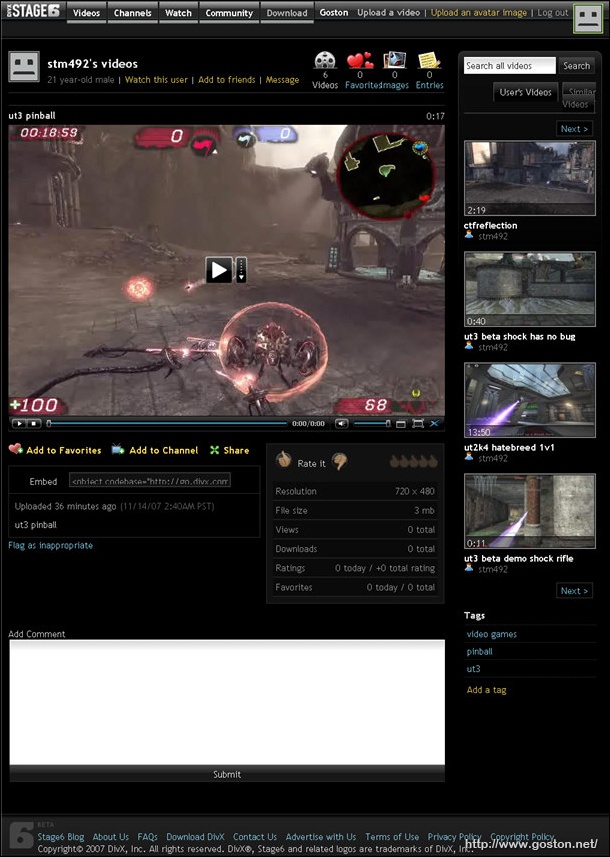Viewport: 610px width, 857px height.
Task: Click the ut3 tag
Action: click(473, 668)
